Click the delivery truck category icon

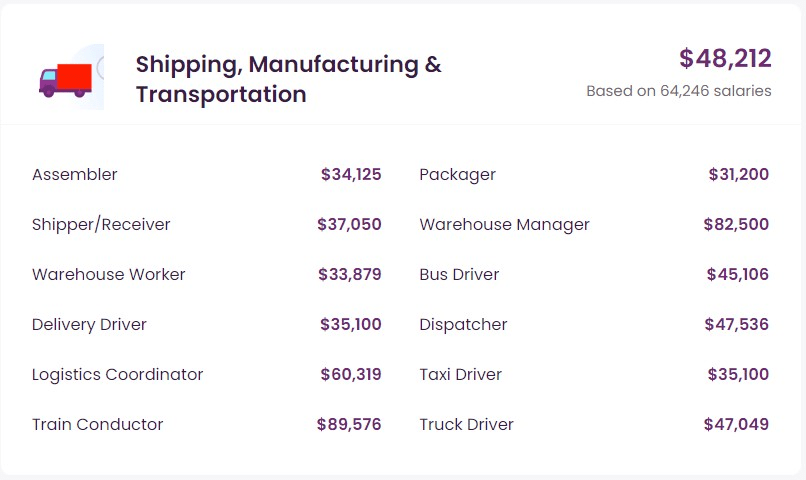click(x=66, y=78)
